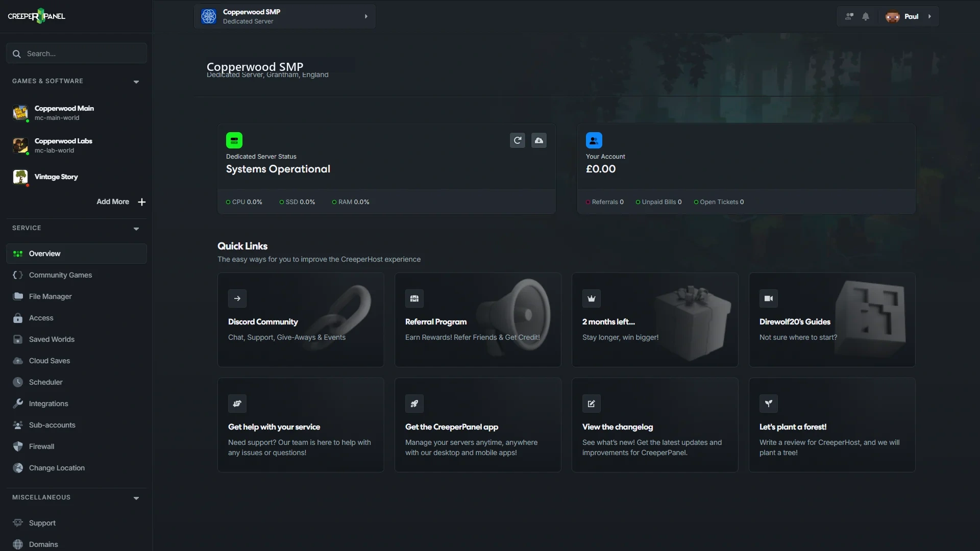Click the Change Location globe icon
Image resolution: width=980 pixels, height=551 pixels.
click(18, 468)
